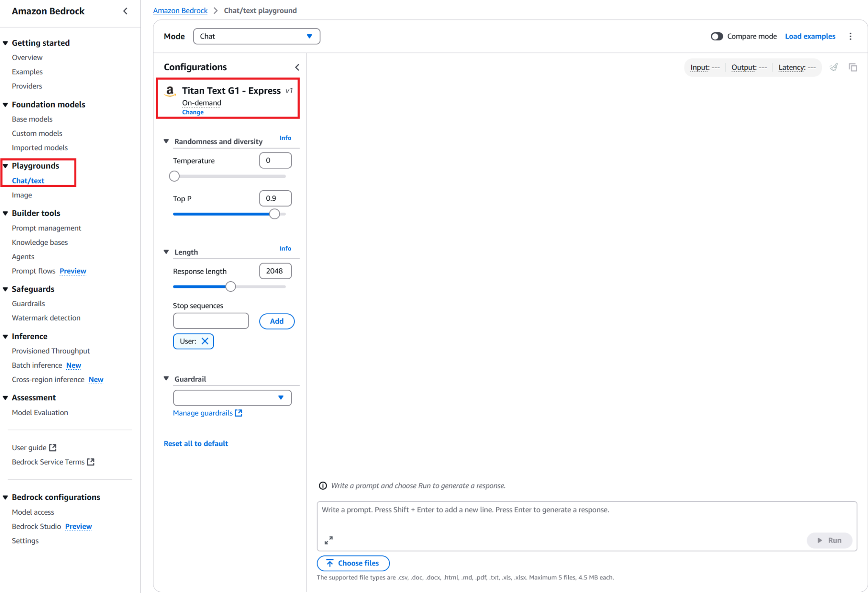Viewport: 868px width, 593px height.
Task: Open Model access under Bedrock configurations
Action: tap(33, 512)
